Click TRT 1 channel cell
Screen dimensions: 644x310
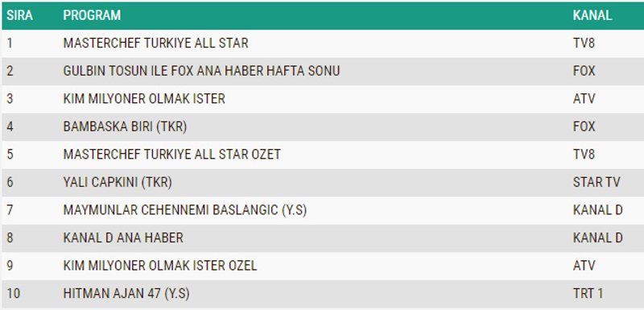pyautogui.click(x=588, y=294)
